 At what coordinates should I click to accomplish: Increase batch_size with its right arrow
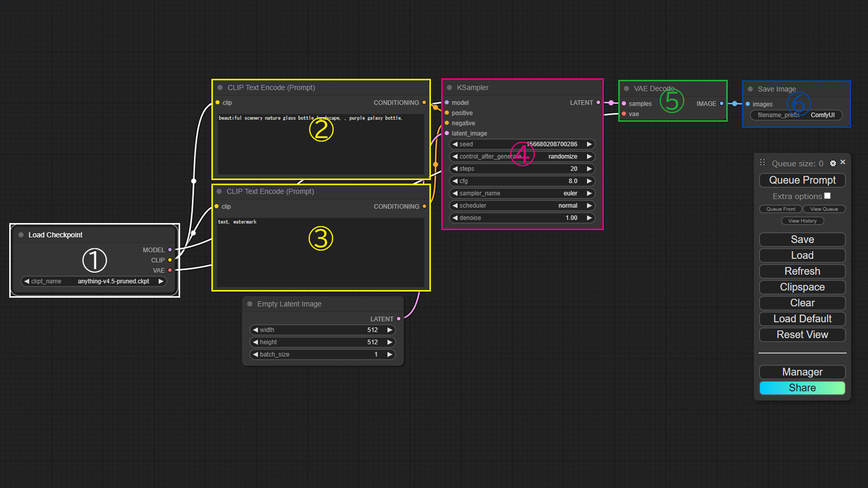pyautogui.click(x=390, y=355)
